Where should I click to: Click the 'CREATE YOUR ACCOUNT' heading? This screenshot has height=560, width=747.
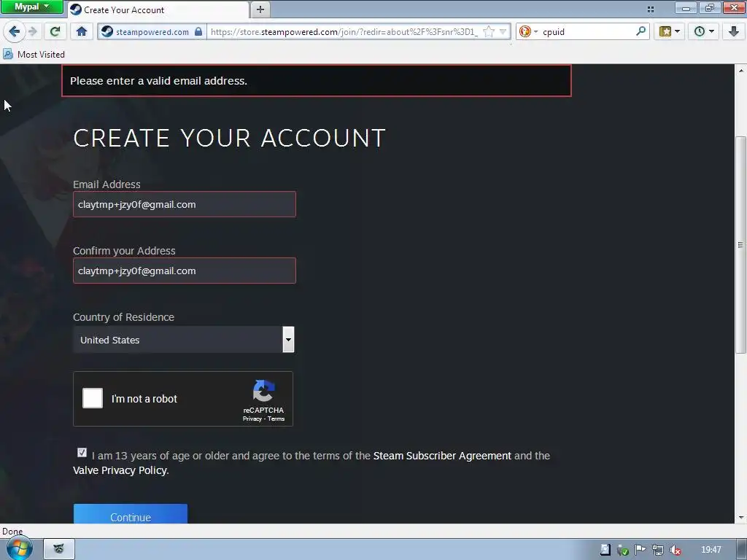229,138
